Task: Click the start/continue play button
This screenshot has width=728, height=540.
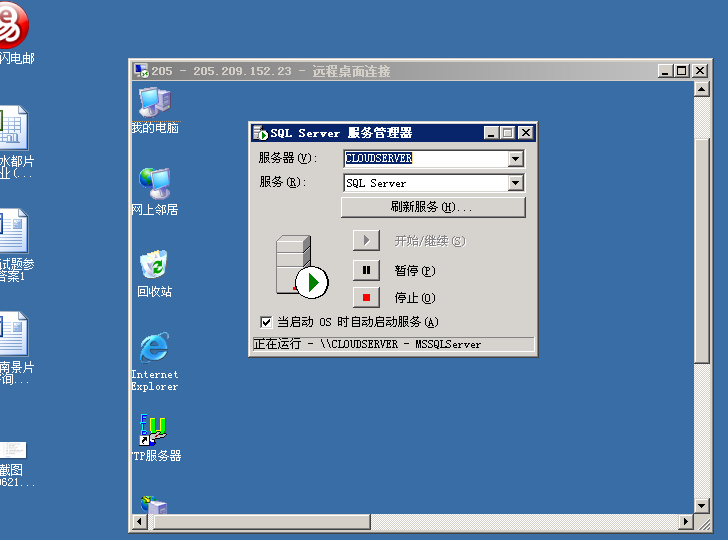Action: point(366,241)
